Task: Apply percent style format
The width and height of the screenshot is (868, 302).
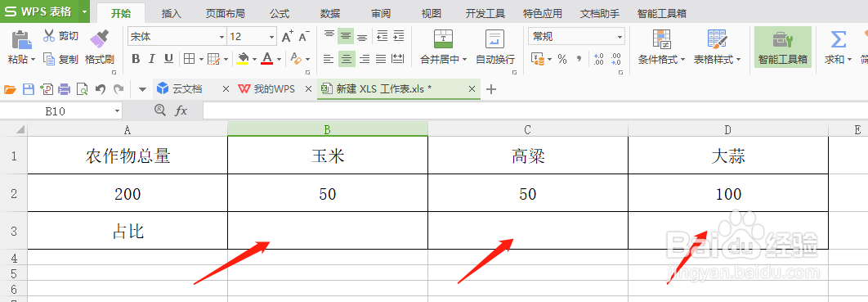Action: (x=562, y=59)
